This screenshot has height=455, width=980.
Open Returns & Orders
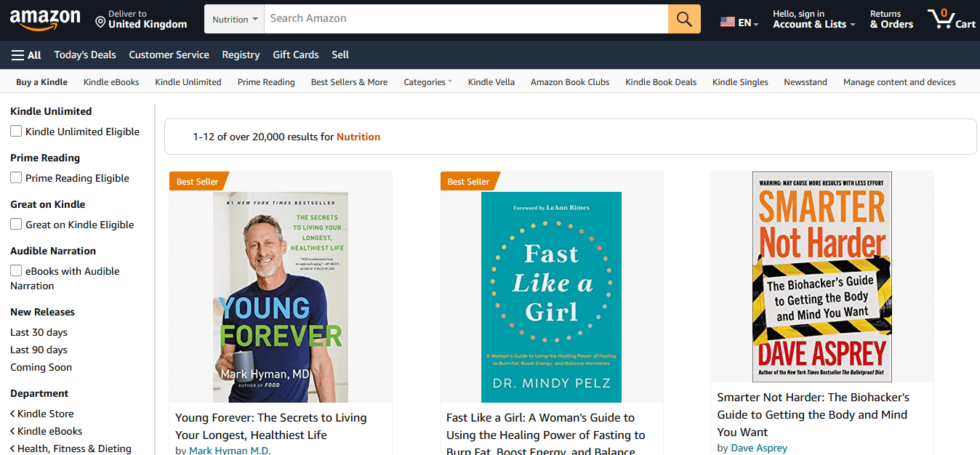click(x=891, y=20)
